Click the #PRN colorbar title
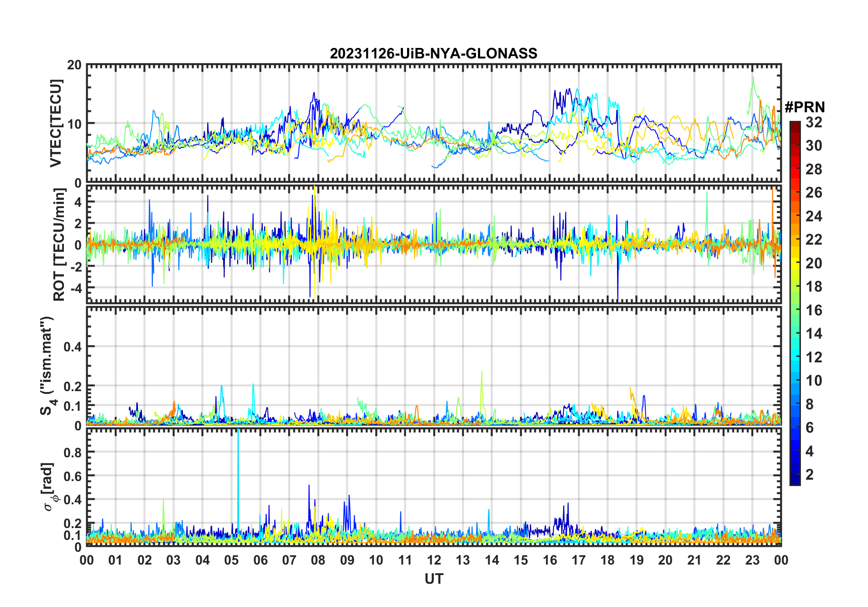 [x=805, y=107]
